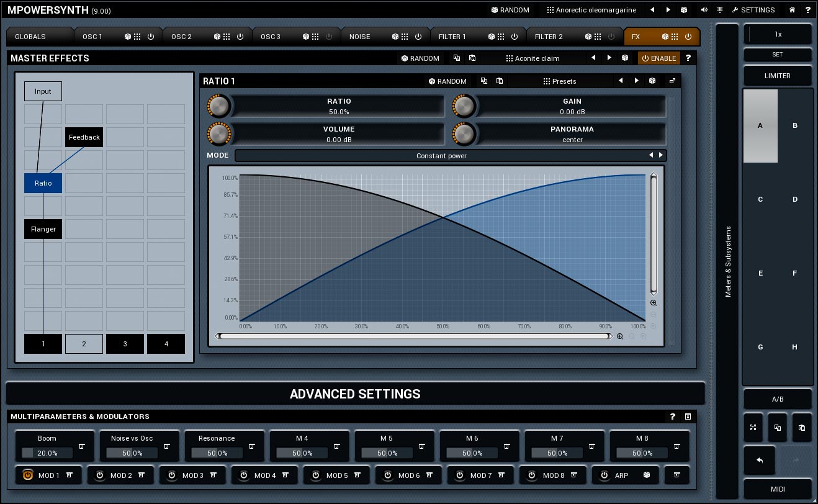
Task: Zoom in graph horizontally magnifier icon
Action: point(620,336)
